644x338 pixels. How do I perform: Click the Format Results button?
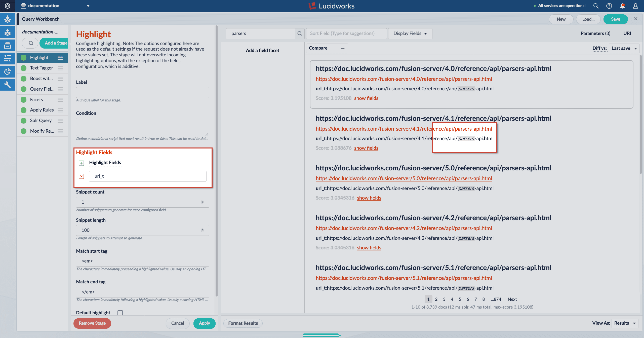[243, 323]
